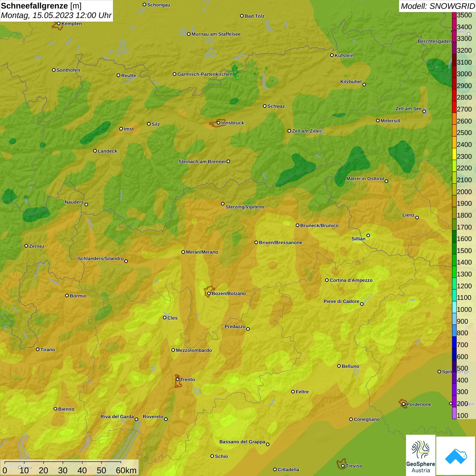The height and width of the screenshot is (476, 476).
Task: Click the "3500" legend value
Action: pos(464,15)
